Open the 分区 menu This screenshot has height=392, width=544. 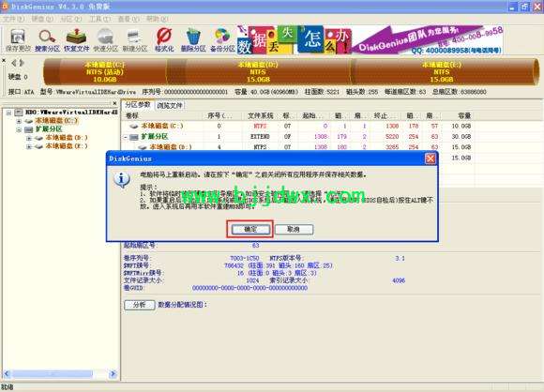(71, 19)
